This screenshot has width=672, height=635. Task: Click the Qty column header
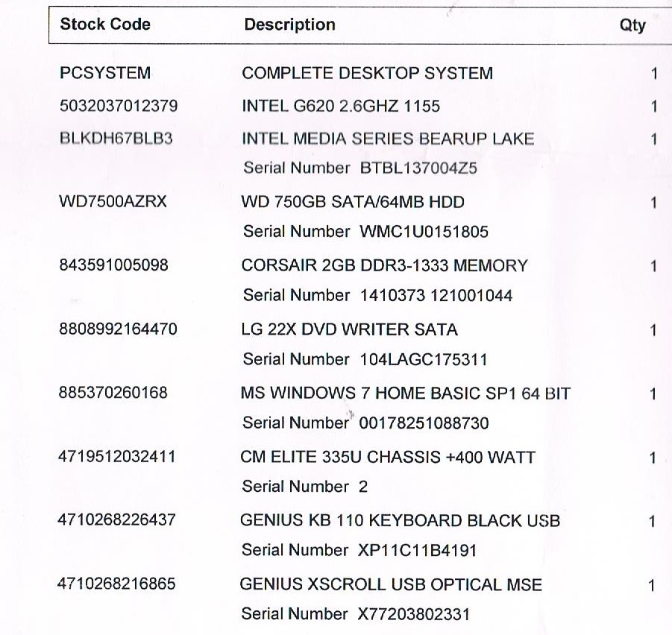point(632,25)
